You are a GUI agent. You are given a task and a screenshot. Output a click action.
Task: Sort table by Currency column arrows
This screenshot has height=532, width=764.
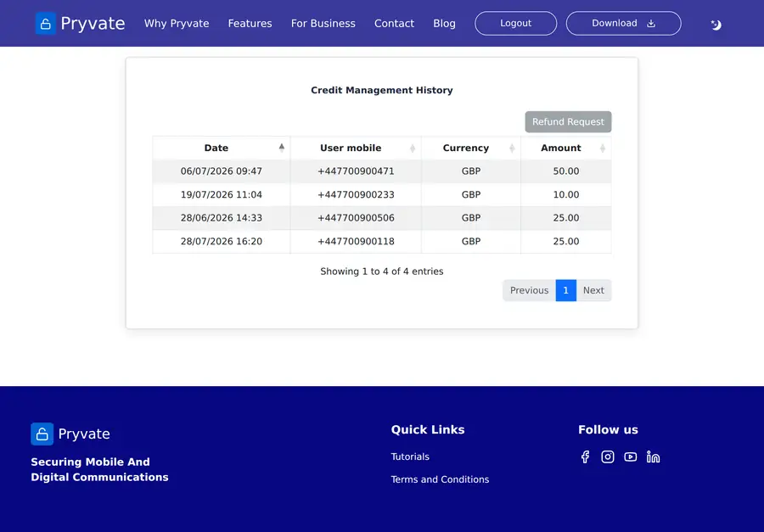pos(512,148)
